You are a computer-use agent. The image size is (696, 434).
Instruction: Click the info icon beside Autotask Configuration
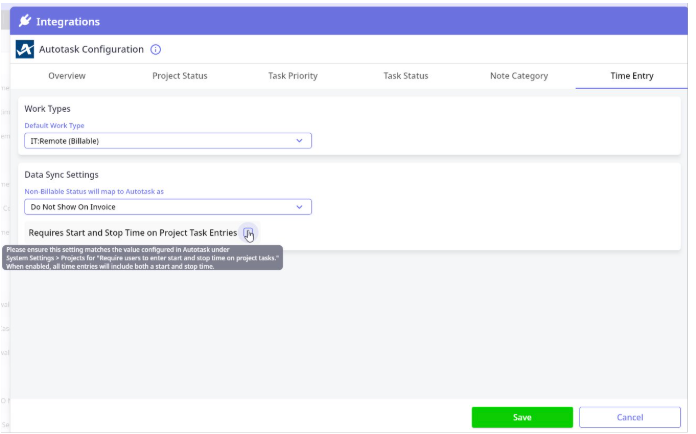156,50
